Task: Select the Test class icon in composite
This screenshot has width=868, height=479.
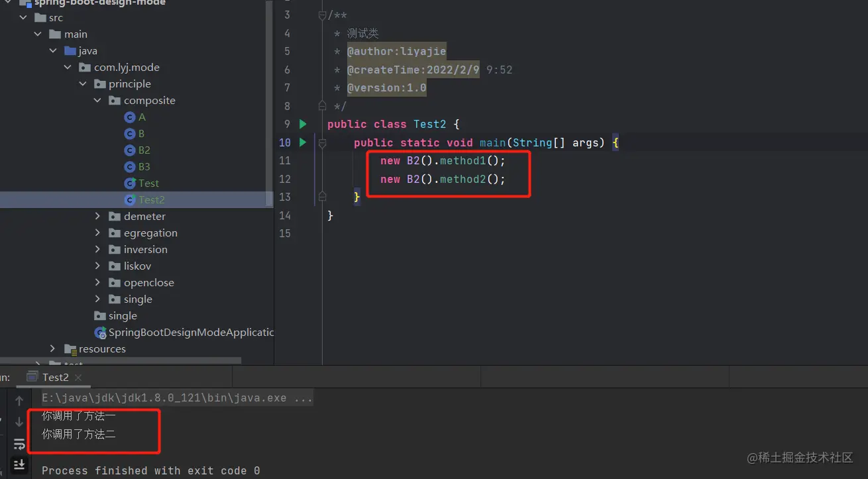Action: 130,184
